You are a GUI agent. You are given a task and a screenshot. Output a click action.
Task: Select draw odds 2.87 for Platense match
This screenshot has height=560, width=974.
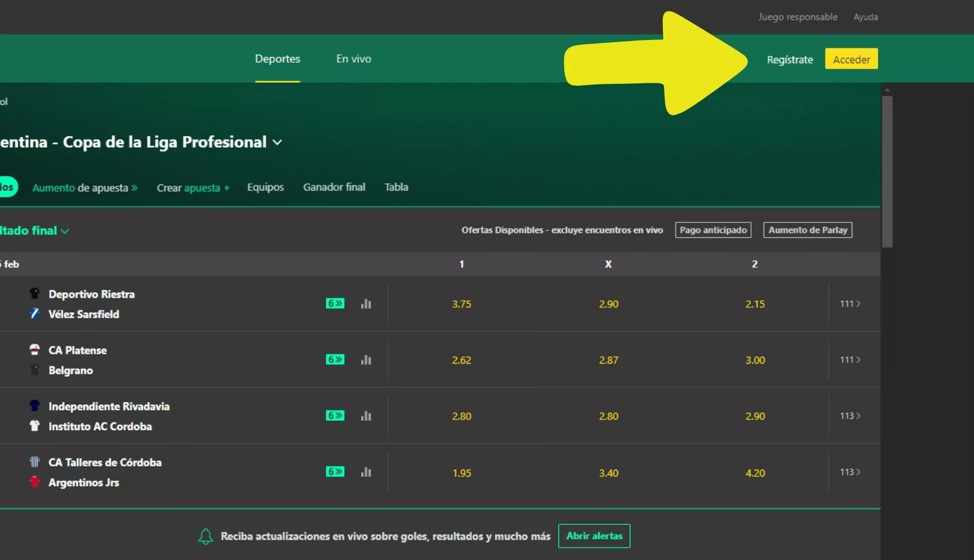point(609,360)
